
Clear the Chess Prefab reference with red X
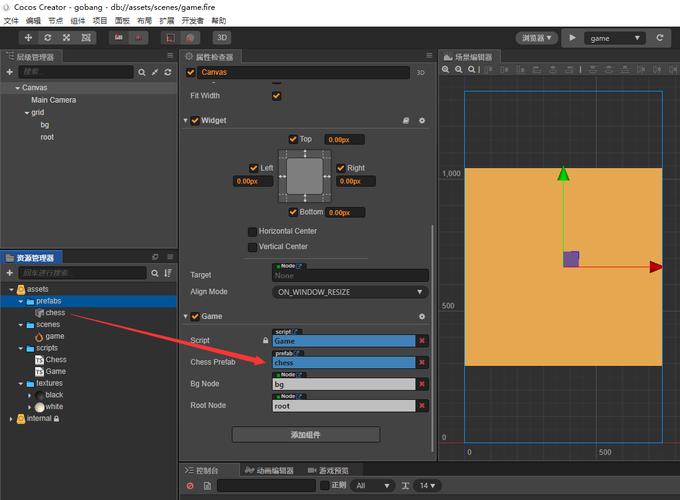click(x=422, y=362)
